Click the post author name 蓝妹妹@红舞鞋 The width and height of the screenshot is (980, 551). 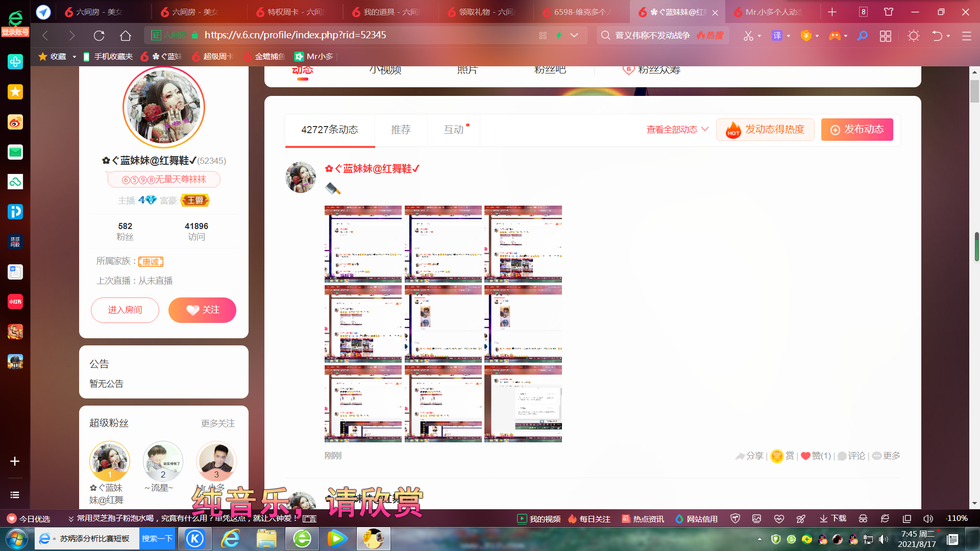tap(373, 169)
